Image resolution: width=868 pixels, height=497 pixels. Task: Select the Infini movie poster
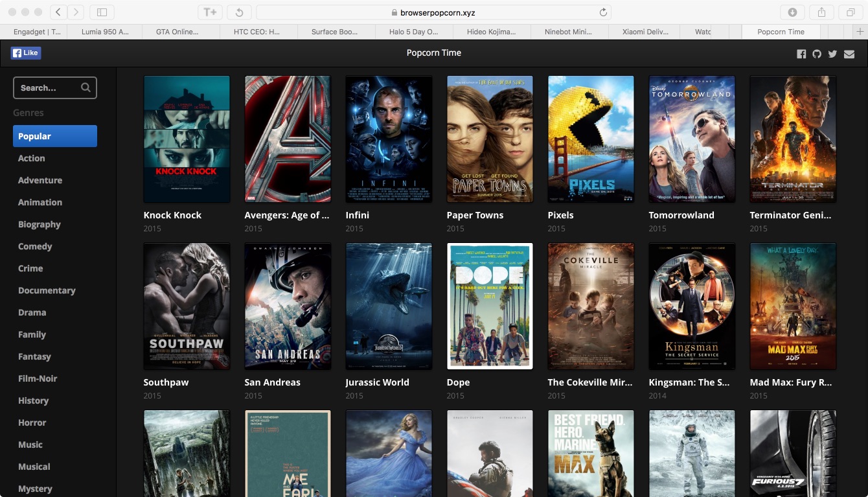tap(389, 139)
